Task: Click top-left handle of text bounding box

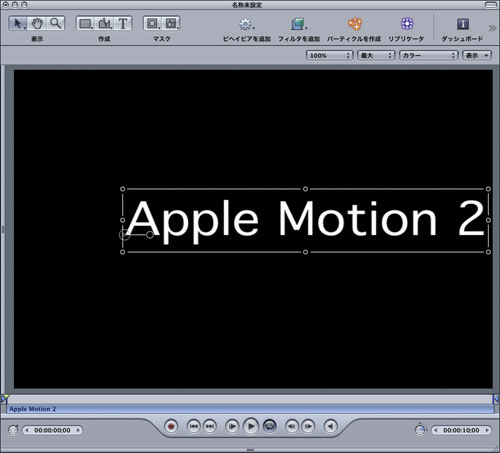Action: click(123, 189)
